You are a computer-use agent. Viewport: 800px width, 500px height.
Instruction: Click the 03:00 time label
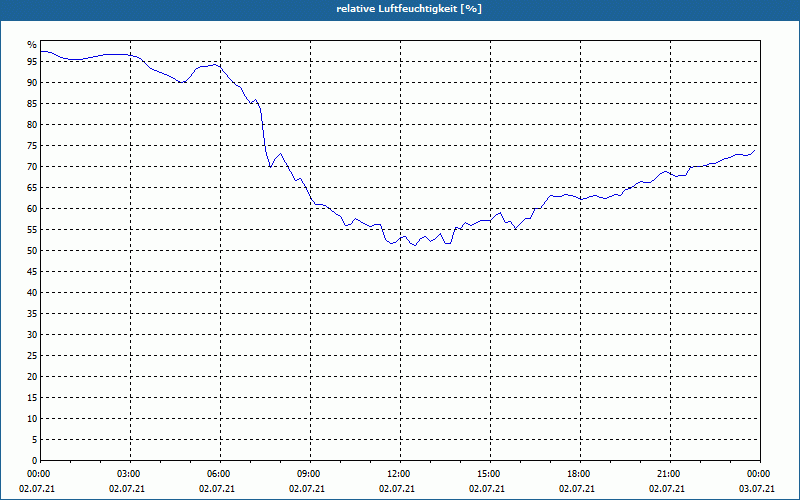pos(127,474)
